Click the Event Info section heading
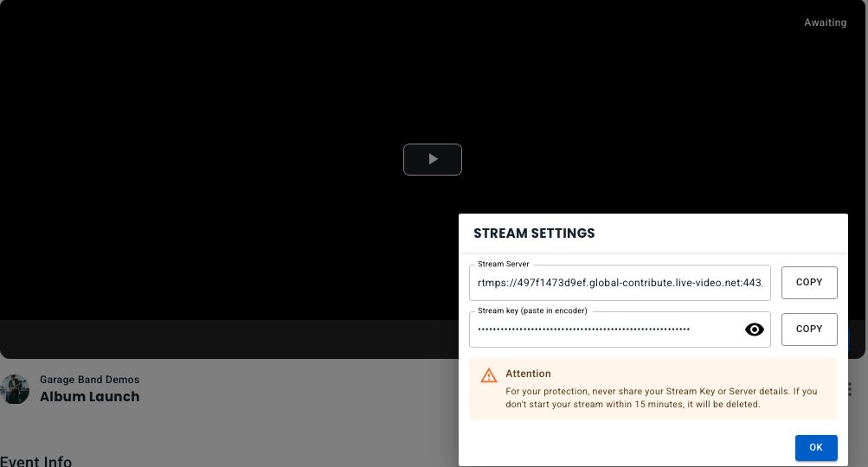Image resolution: width=868 pixels, height=467 pixels. [35, 461]
